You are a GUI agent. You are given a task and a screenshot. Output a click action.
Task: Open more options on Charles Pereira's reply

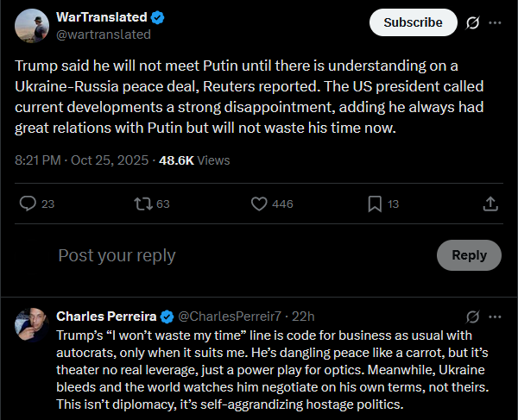coord(495,316)
